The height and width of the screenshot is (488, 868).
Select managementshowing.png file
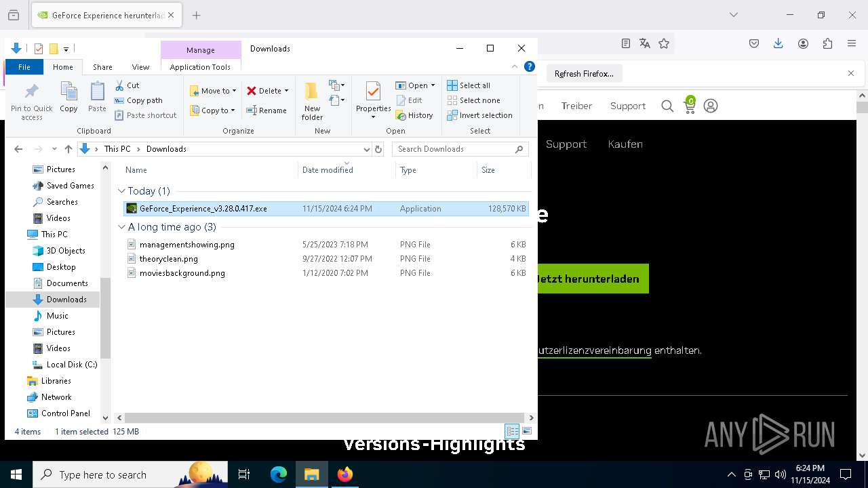(x=326, y=245)
